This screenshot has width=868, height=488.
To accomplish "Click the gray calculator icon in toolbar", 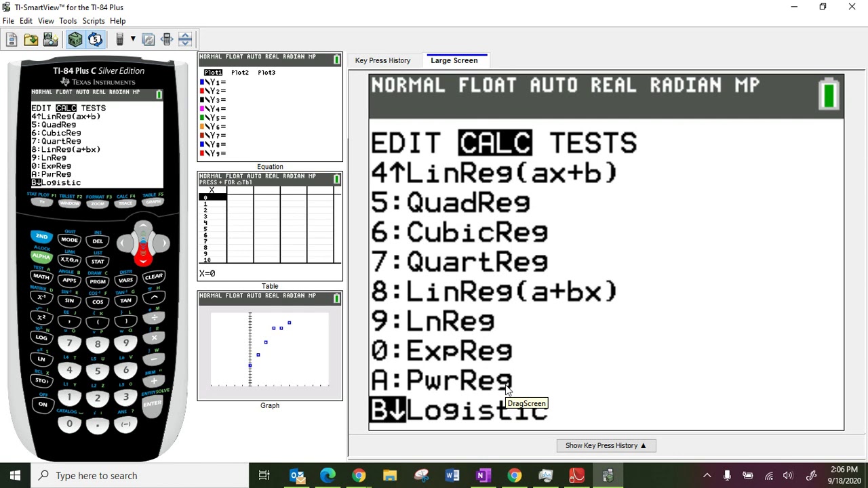I will point(119,39).
